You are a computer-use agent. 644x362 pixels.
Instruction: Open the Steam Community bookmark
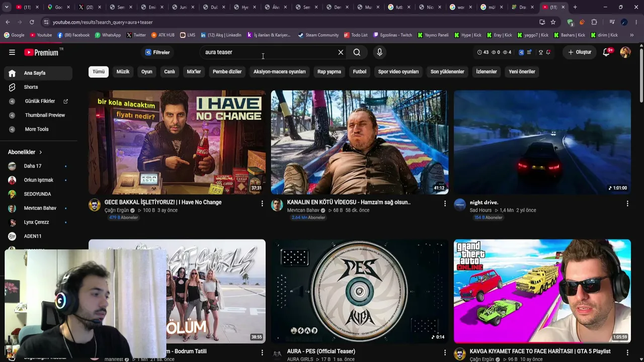click(x=318, y=35)
